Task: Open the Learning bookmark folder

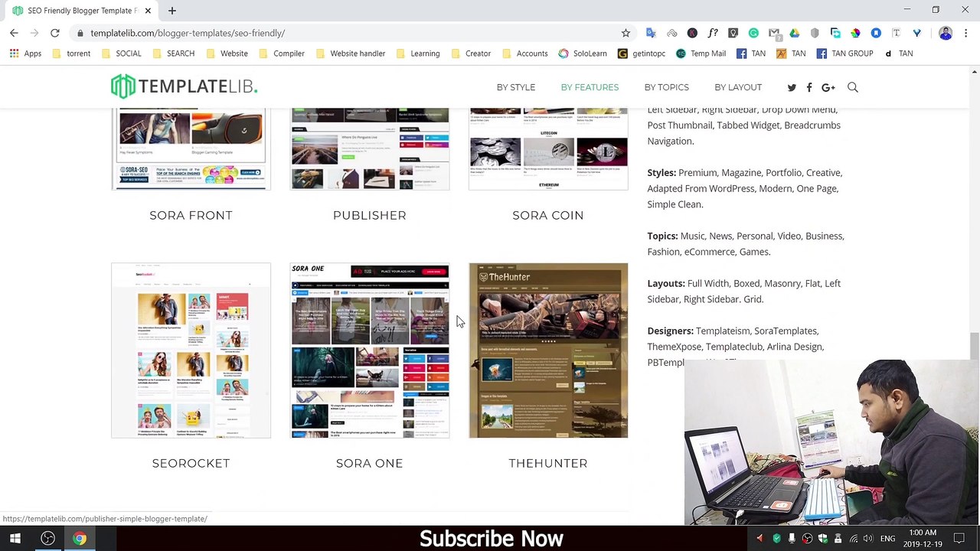Action: pyautogui.click(x=417, y=54)
